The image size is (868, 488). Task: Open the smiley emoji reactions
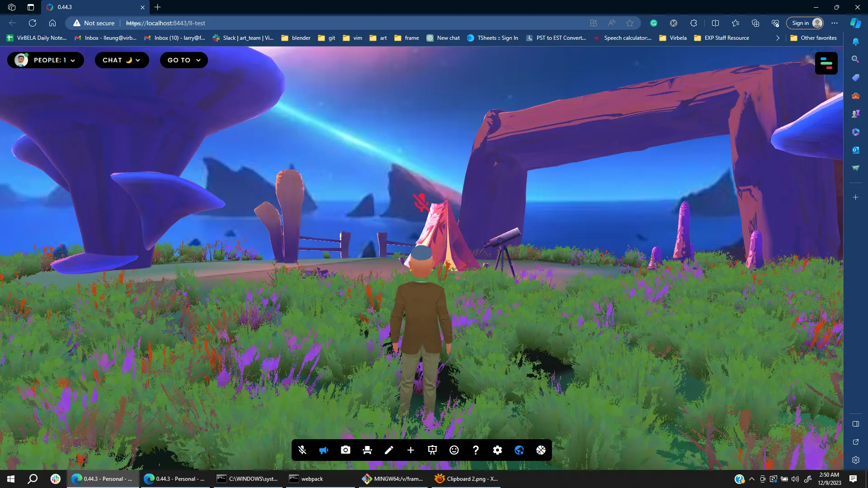pyautogui.click(x=454, y=450)
